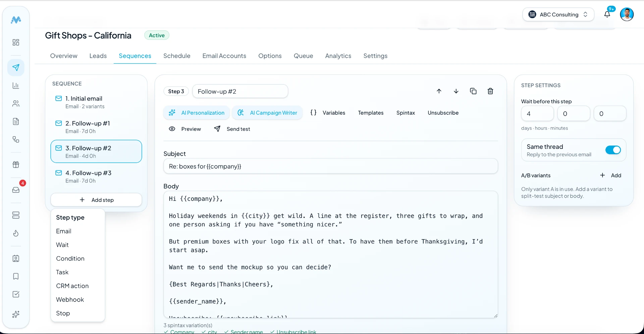Click inside the email Body text area

[331, 255]
